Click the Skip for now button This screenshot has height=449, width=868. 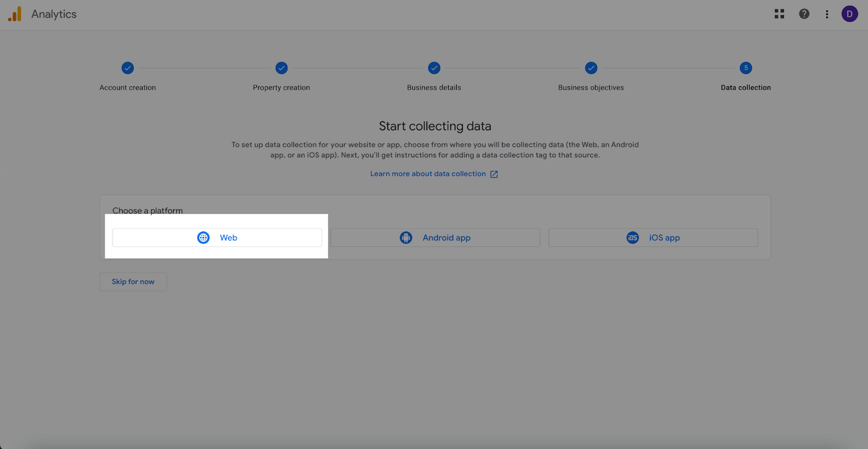point(133,282)
